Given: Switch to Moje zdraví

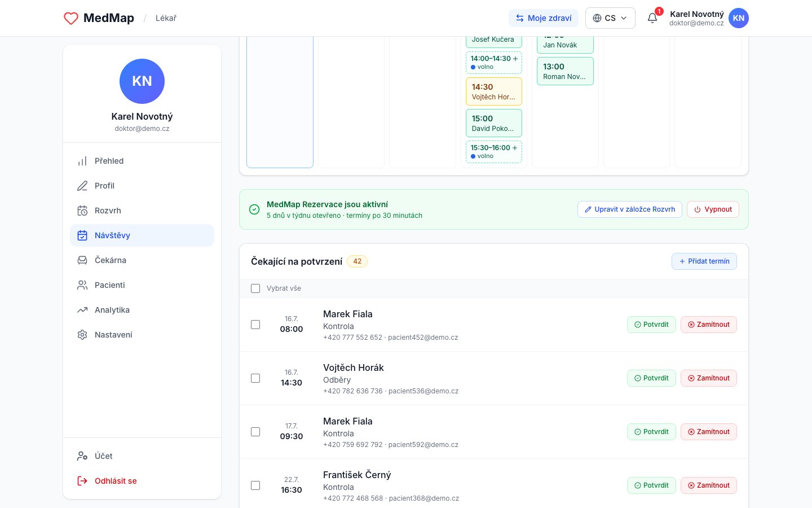Looking at the screenshot, I should [x=544, y=18].
